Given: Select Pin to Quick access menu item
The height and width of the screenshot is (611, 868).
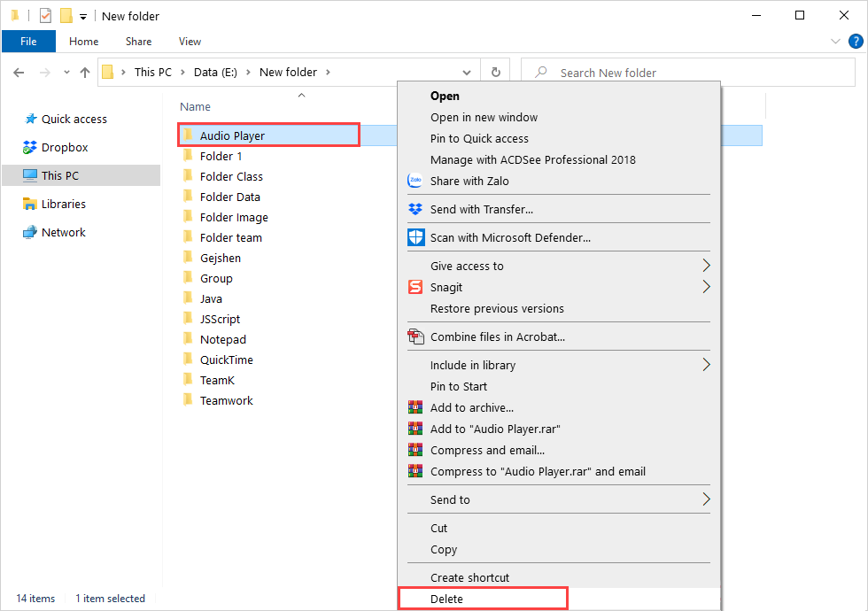Looking at the screenshot, I should [x=479, y=138].
